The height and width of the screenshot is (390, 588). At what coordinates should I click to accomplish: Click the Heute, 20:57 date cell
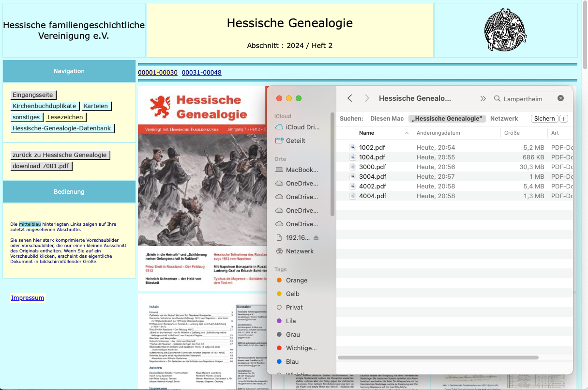click(436, 176)
